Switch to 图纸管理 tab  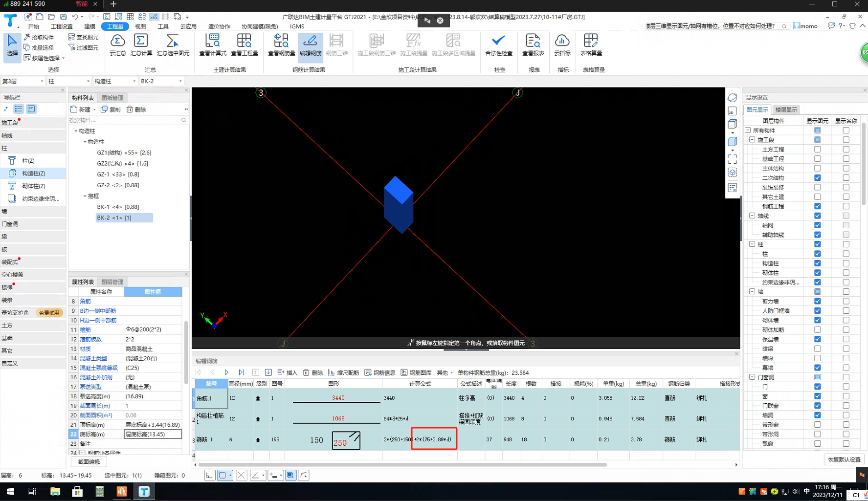pyautogui.click(x=112, y=98)
